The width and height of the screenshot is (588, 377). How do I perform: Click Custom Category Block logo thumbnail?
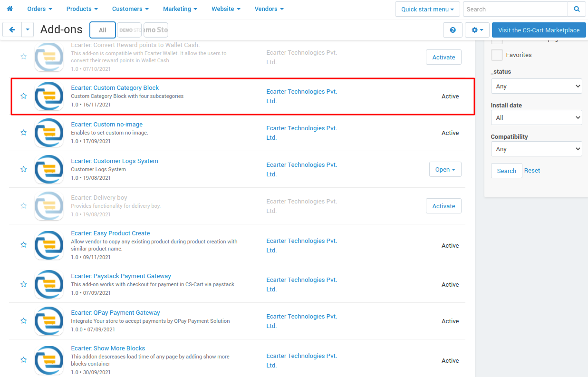(49, 96)
